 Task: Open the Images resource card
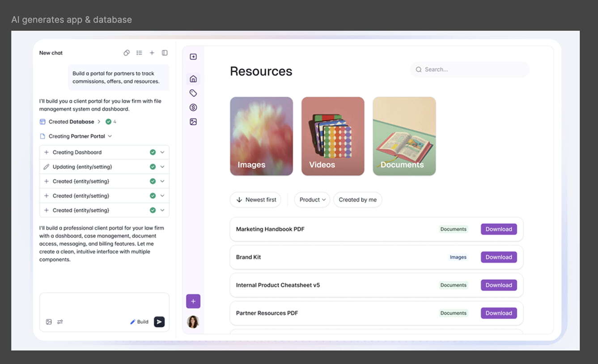click(x=262, y=136)
